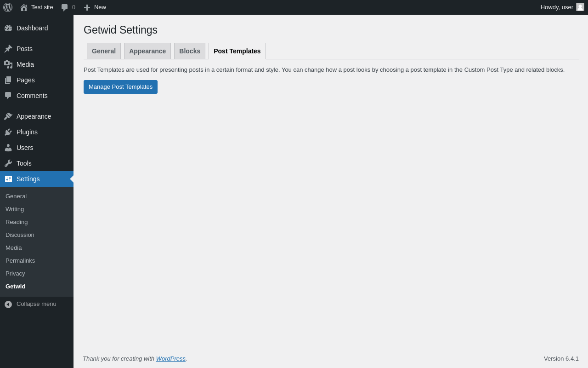Open Permalinks settings submenu item
Image resolution: width=588 pixels, height=368 pixels.
click(20, 261)
